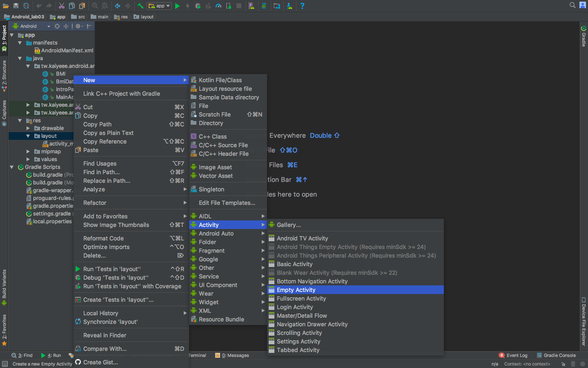Screen dimensions: 588x368
Task: Choose Tabbed Activity from the submenu
Action: pos(355,350)
